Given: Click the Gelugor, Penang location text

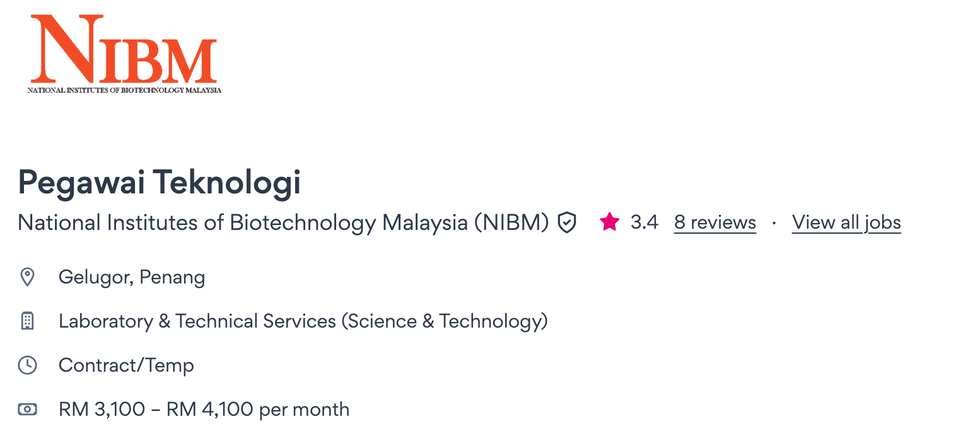Looking at the screenshot, I should pos(132,277).
